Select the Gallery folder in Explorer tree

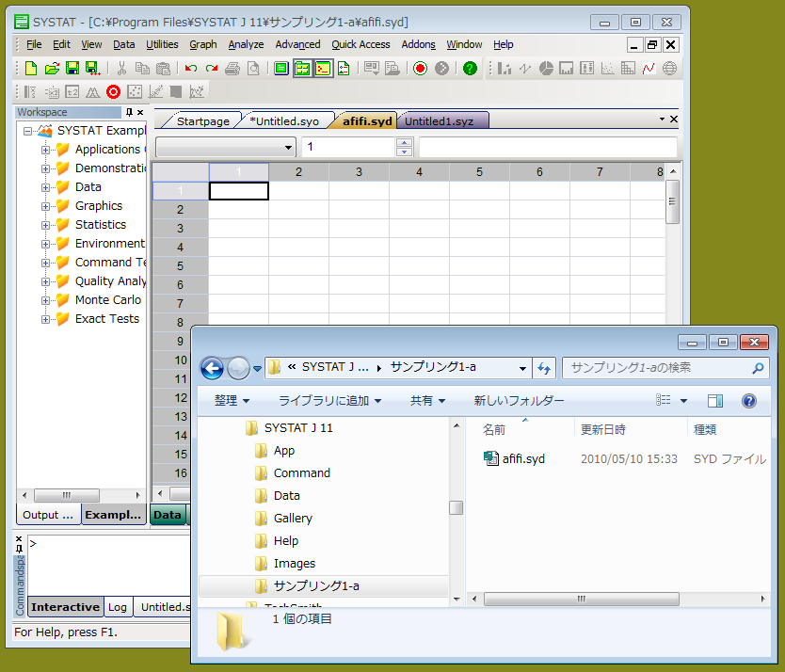(293, 519)
